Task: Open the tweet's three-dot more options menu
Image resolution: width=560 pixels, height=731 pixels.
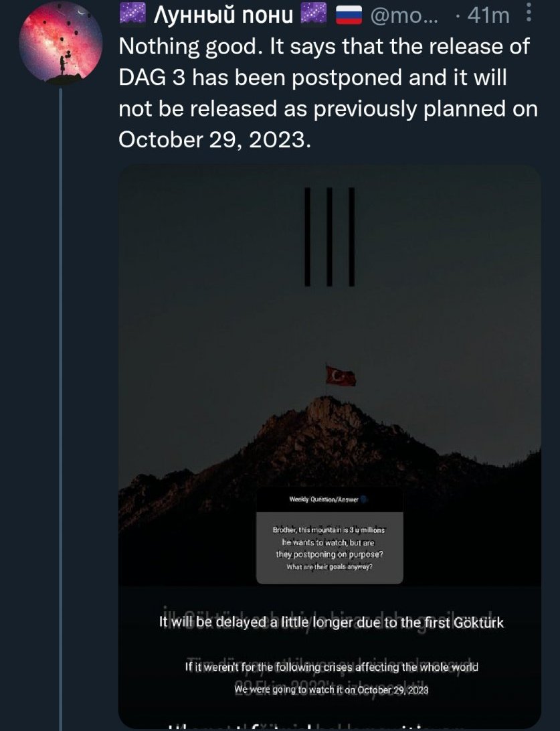Action: click(x=529, y=13)
